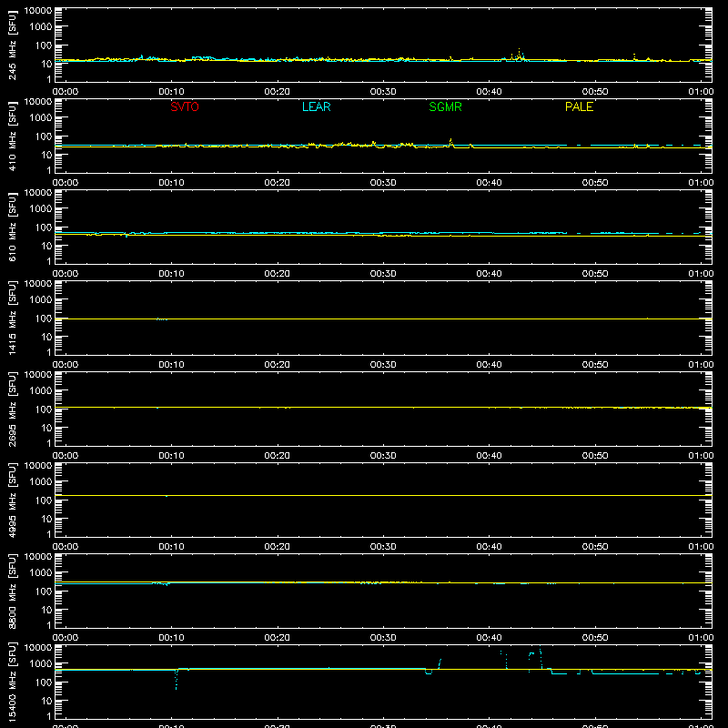Click the 10 y-axis value of the 4995 MHz panel

(x=46, y=519)
